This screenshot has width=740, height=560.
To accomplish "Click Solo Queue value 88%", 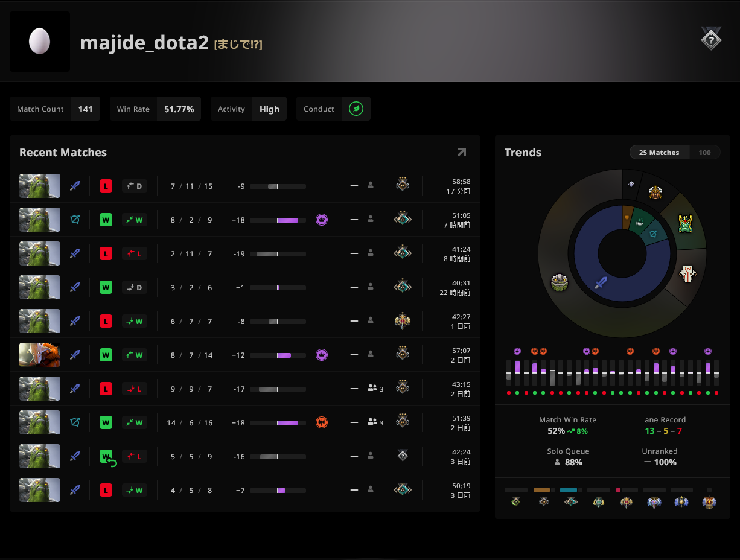I will (573, 462).
